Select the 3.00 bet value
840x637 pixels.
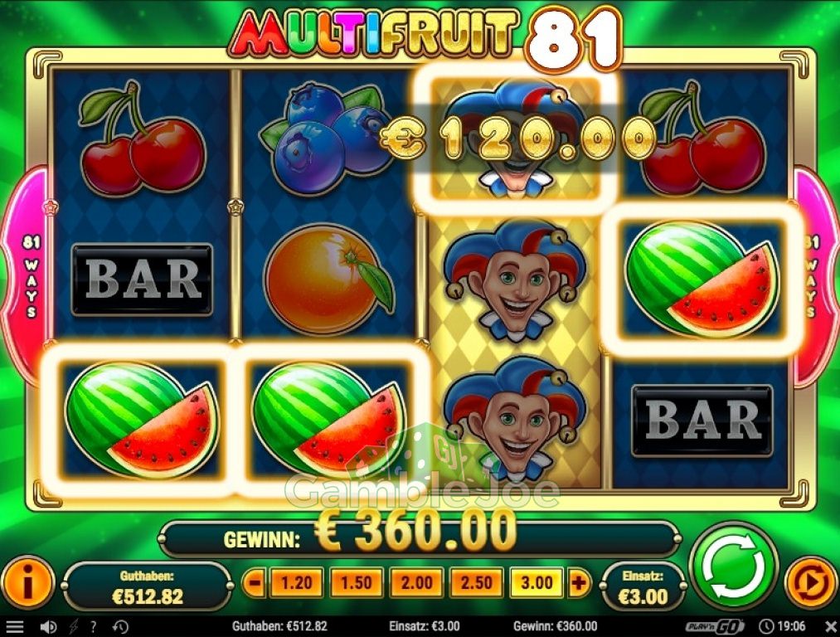[537, 582]
